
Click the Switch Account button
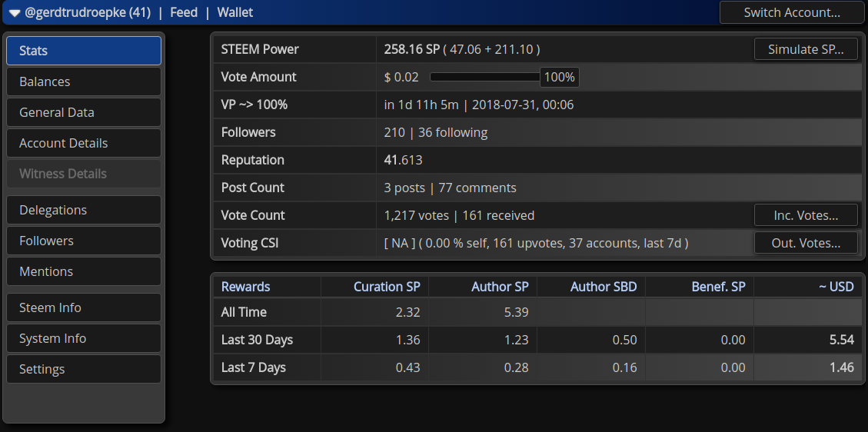click(x=792, y=12)
